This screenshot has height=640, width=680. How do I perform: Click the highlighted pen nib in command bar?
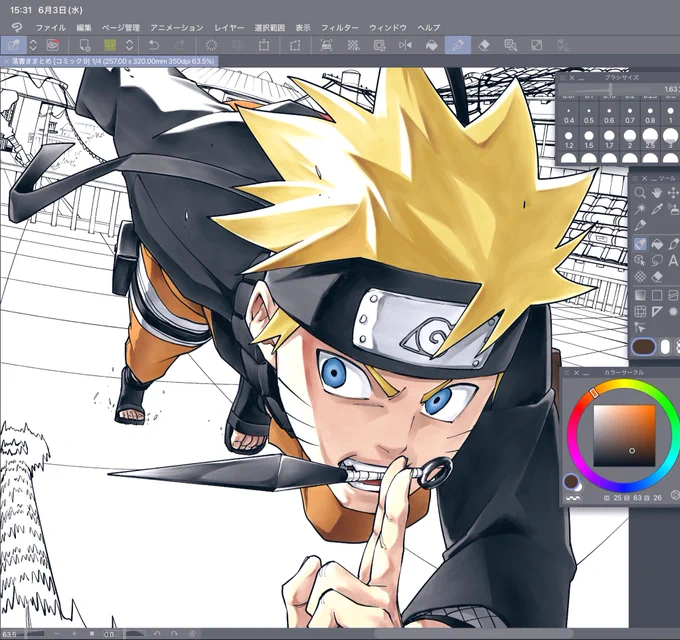458,45
